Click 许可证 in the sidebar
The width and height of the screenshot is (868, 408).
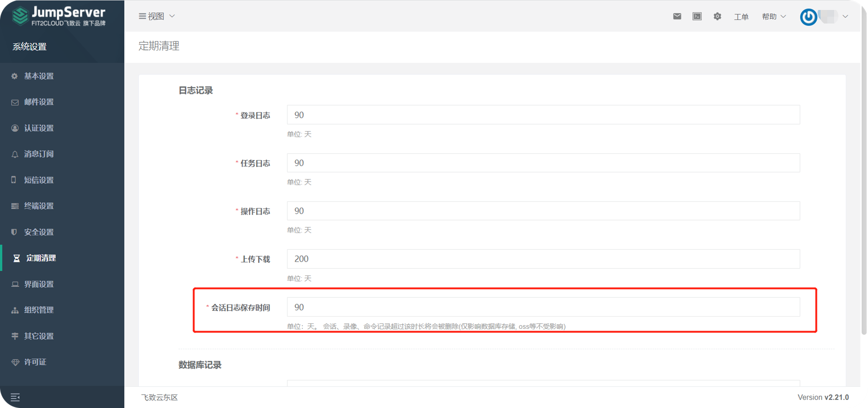click(35, 362)
